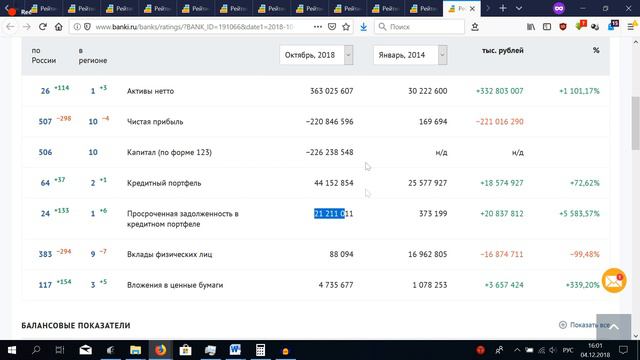Click the Russia rank 26 for Активы нетто
This screenshot has height=360, width=640.
click(x=45, y=91)
